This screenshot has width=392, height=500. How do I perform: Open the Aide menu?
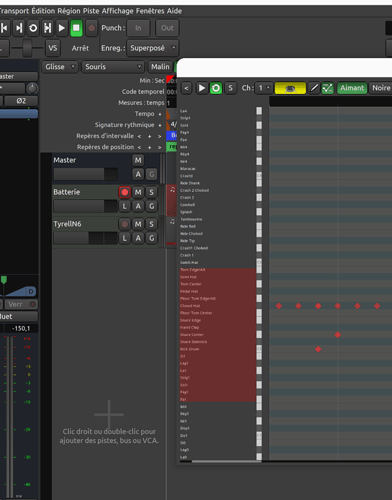pyautogui.click(x=174, y=11)
